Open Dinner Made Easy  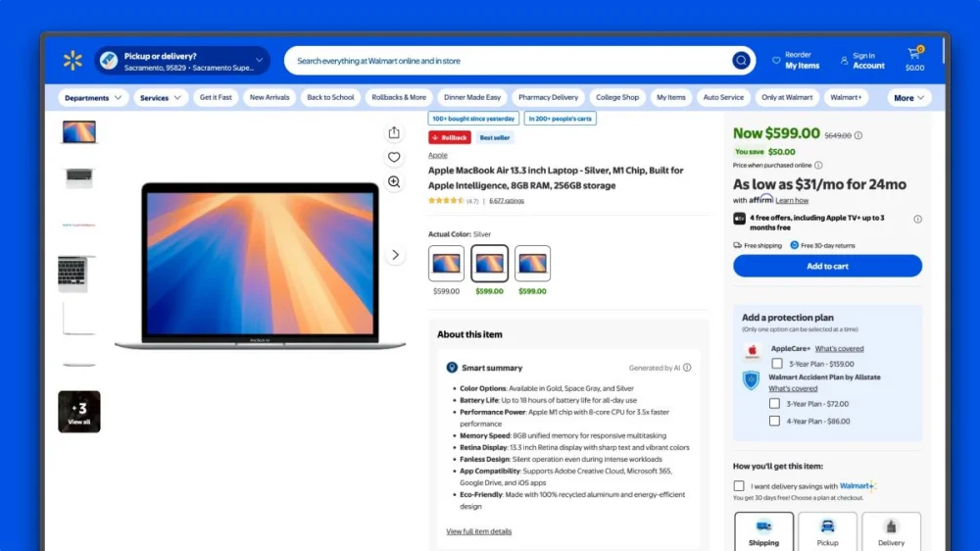pos(472,98)
